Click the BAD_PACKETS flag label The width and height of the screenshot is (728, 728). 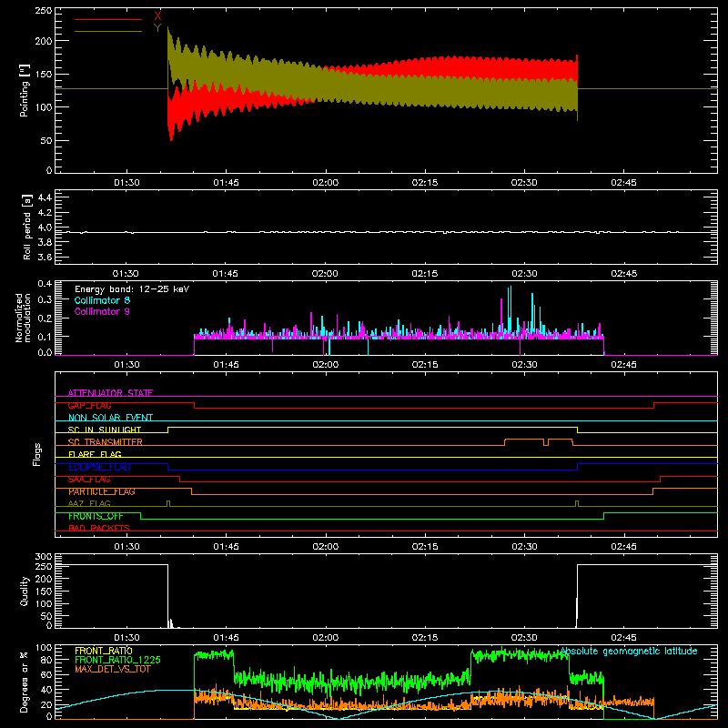click(99, 528)
